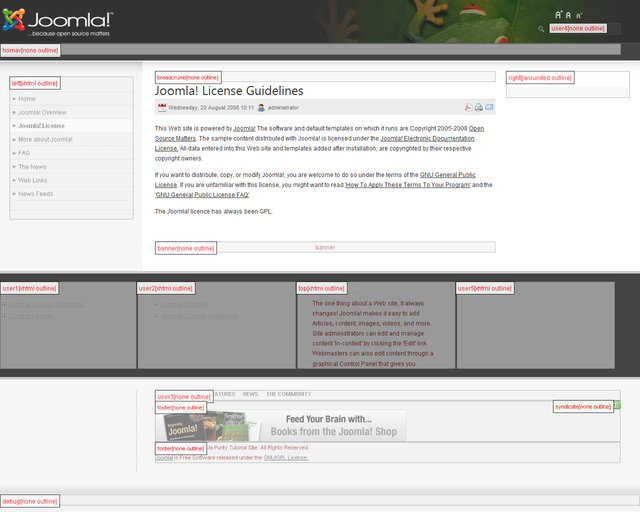Open More about Joomla! menu item

tap(45, 139)
